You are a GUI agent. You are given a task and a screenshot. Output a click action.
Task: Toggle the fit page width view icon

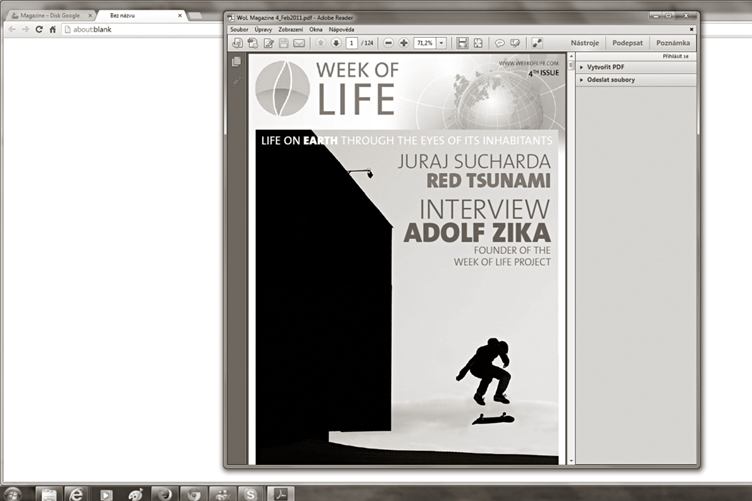[462, 43]
